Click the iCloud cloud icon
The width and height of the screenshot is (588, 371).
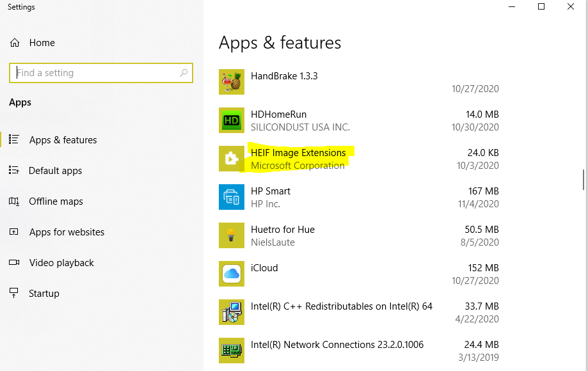pyautogui.click(x=232, y=274)
